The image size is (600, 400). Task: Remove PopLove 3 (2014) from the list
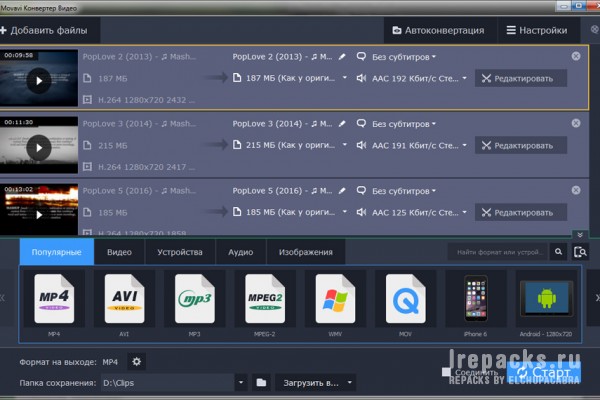pos(576,123)
